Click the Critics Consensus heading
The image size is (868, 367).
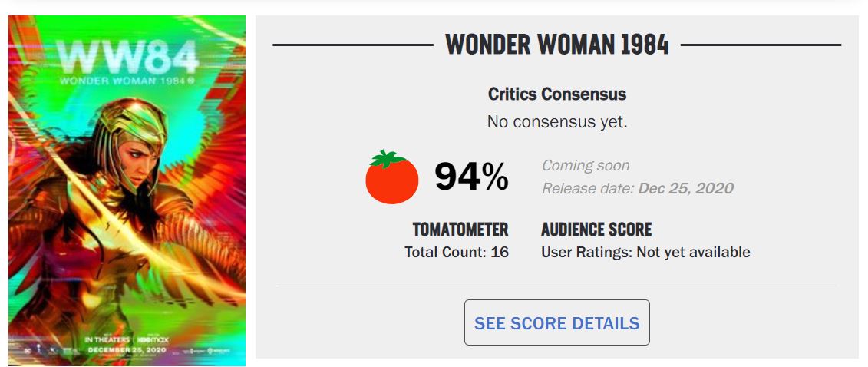(x=556, y=94)
